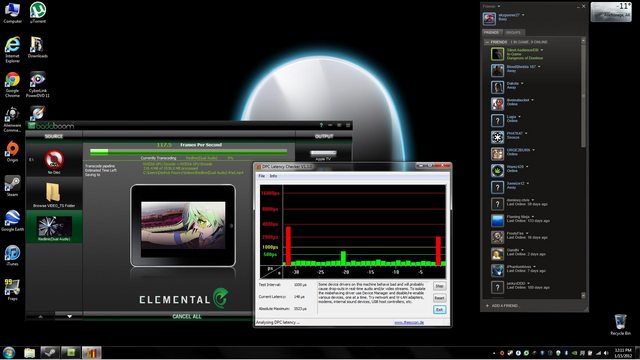Stop the DPC latency analysis

click(439, 286)
